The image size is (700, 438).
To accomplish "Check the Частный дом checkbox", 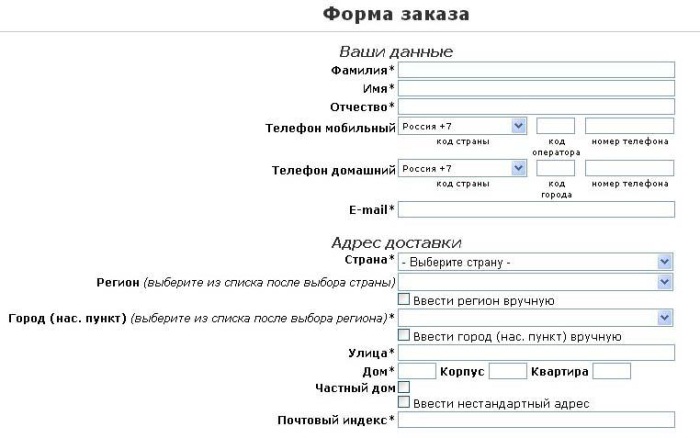I will pos(404,387).
